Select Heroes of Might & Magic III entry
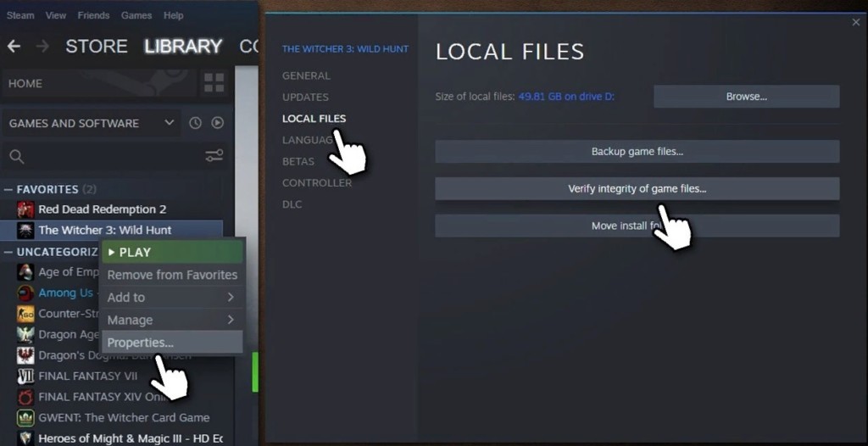This screenshot has height=446, width=868. coord(130,438)
